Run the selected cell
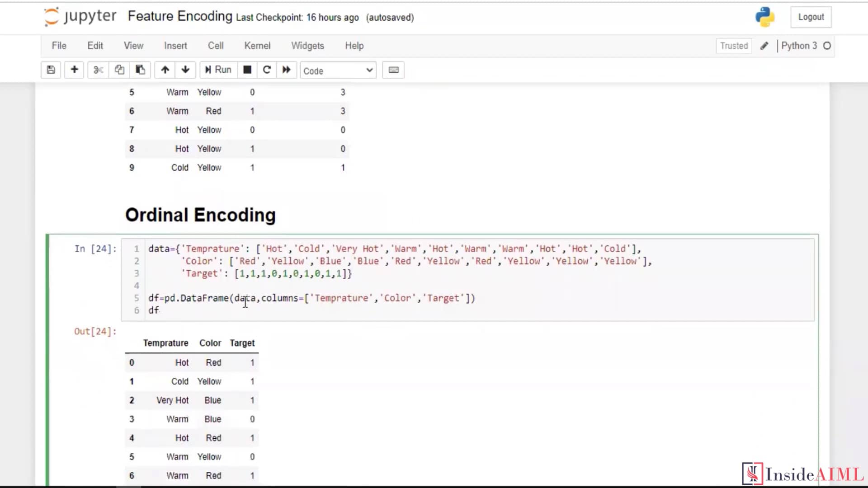This screenshot has width=868, height=488. pyautogui.click(x=218, y=70)
